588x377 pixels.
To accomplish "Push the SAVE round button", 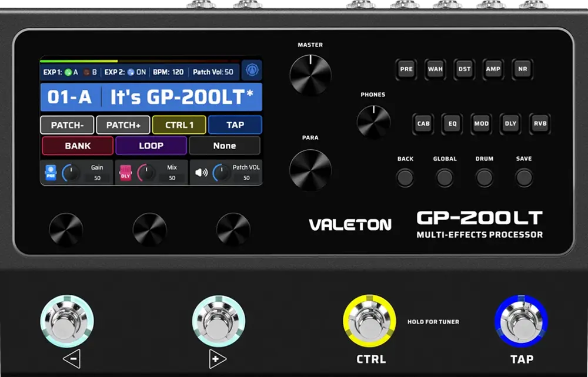I will (x=524, y=178).
